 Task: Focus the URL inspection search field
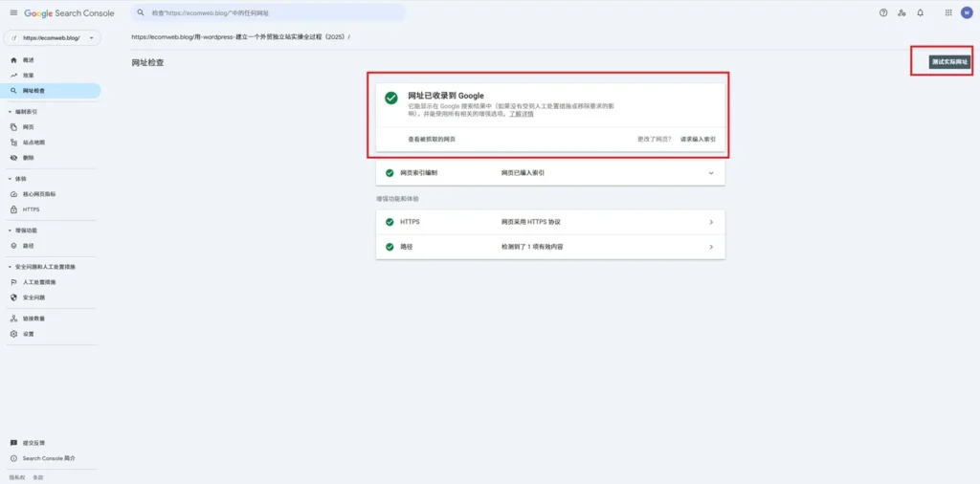269,12
